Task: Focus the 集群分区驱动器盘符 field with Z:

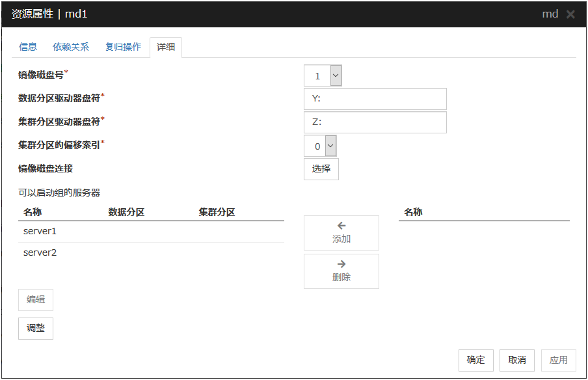Action: click(x=375, y=122)
